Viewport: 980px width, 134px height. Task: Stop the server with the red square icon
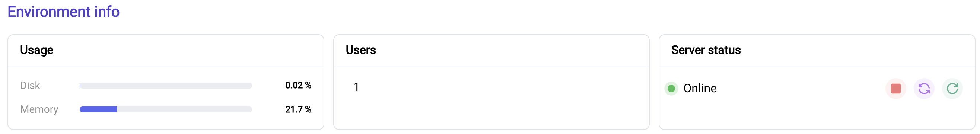[895, 89]
